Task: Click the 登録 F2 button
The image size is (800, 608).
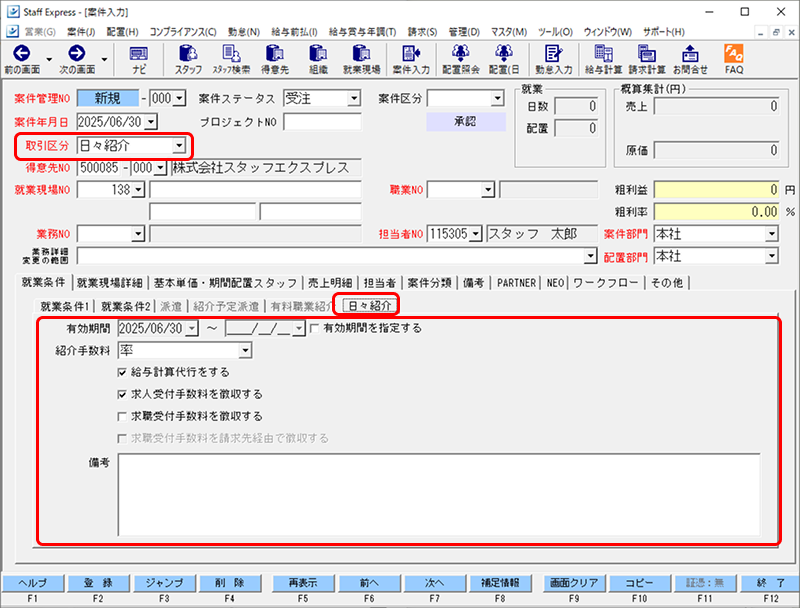Action: [x=98, y=582]
